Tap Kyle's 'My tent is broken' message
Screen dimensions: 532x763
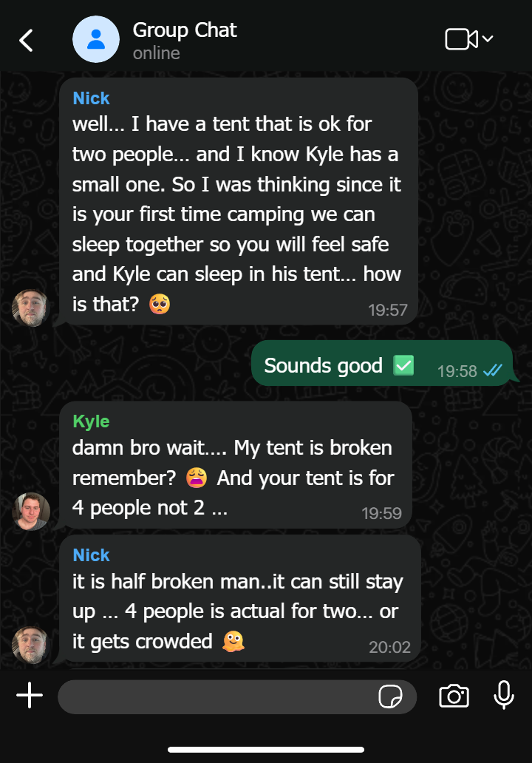coord(236,465)
